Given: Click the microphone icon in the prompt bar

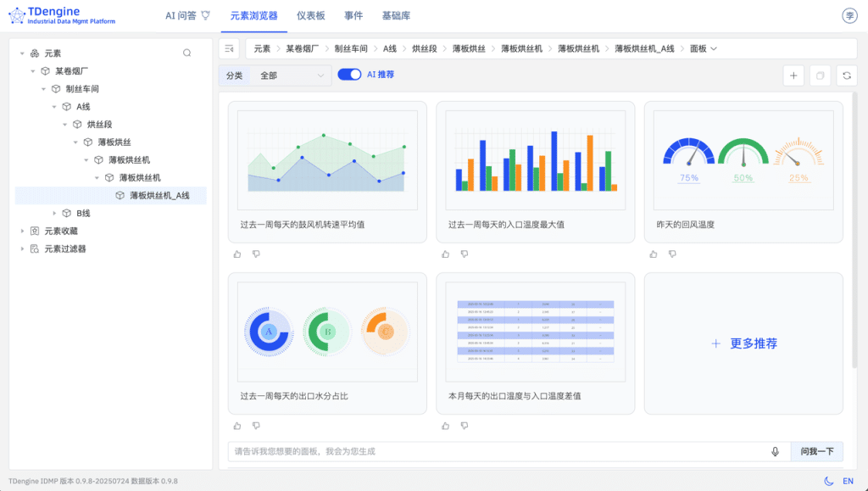Looking at the screenshot, I should 774,451.
